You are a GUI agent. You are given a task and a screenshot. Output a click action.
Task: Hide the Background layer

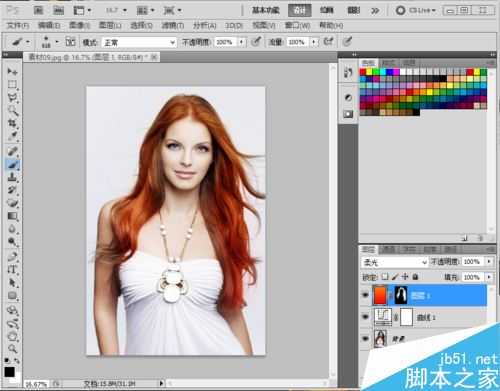pos(365,339)
